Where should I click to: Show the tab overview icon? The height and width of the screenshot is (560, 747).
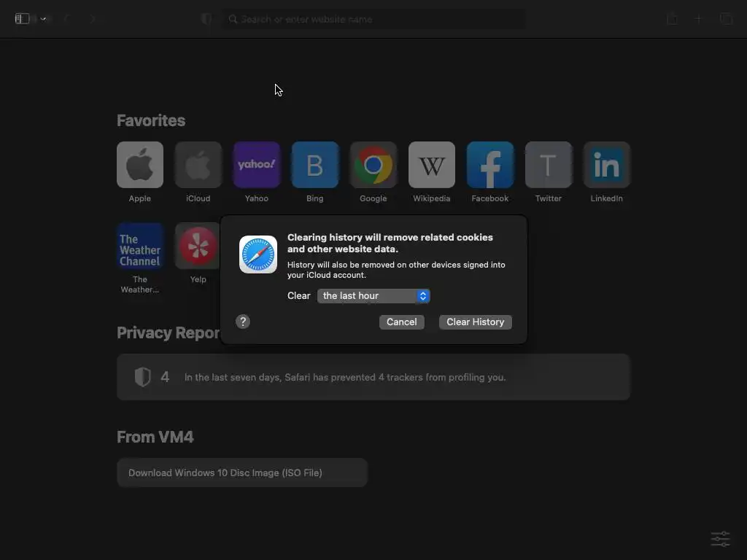726,18
